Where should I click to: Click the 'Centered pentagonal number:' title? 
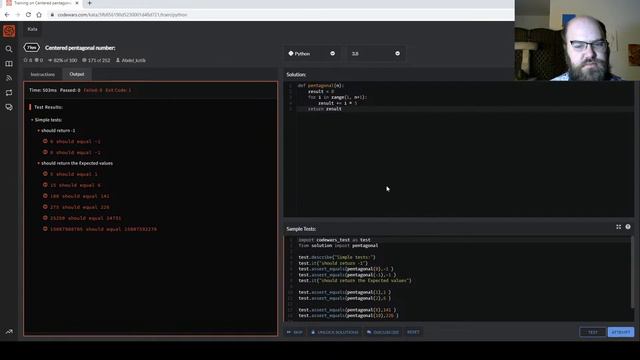[x=80, y=48]
